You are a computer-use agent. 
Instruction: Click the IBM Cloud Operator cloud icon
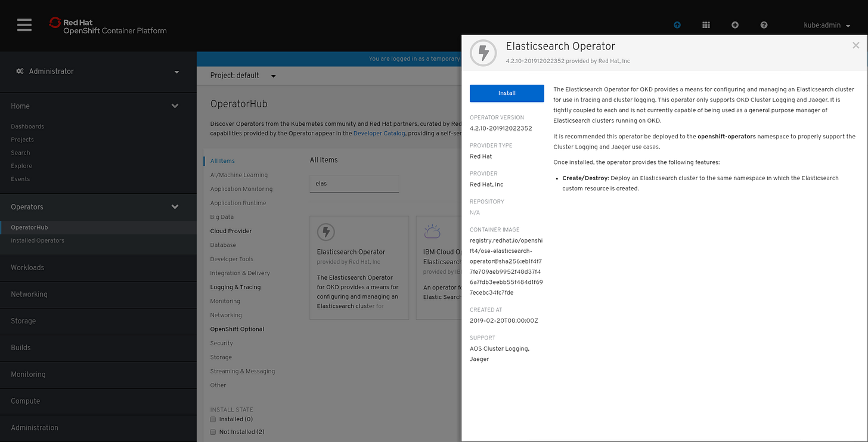pyautogui.click(x=432, y=231)
